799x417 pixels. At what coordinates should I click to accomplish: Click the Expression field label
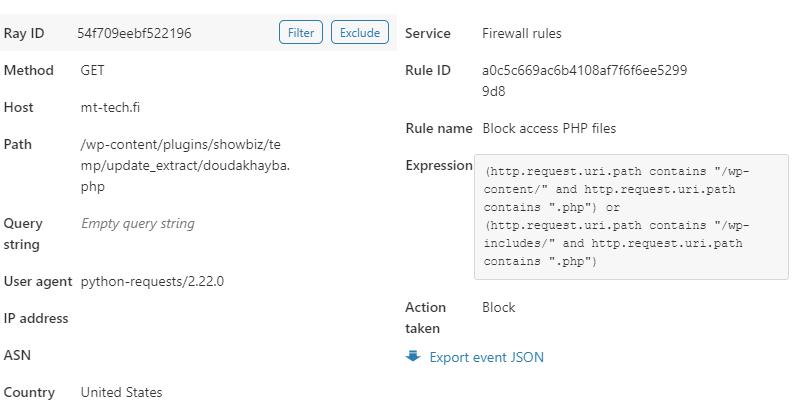[x=438, y=165]
